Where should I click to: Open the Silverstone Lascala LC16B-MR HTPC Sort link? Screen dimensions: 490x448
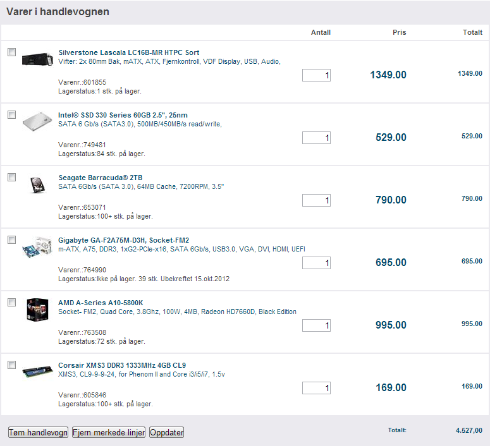[x=129, y=52]
